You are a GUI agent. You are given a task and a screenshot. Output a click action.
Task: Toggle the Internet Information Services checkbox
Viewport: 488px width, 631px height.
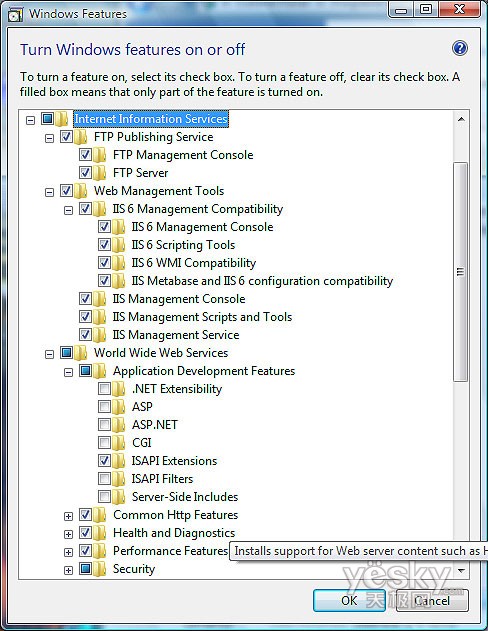coord(47,118)
